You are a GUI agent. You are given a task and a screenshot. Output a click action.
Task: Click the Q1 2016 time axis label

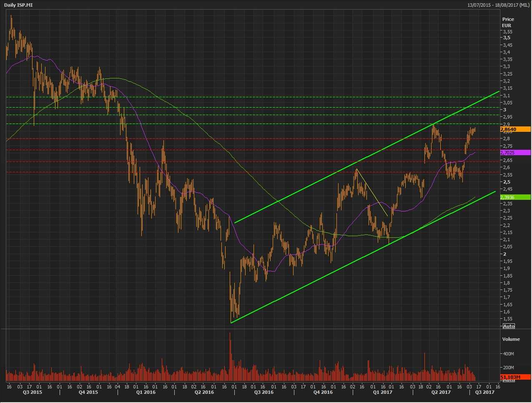[146, 392]
